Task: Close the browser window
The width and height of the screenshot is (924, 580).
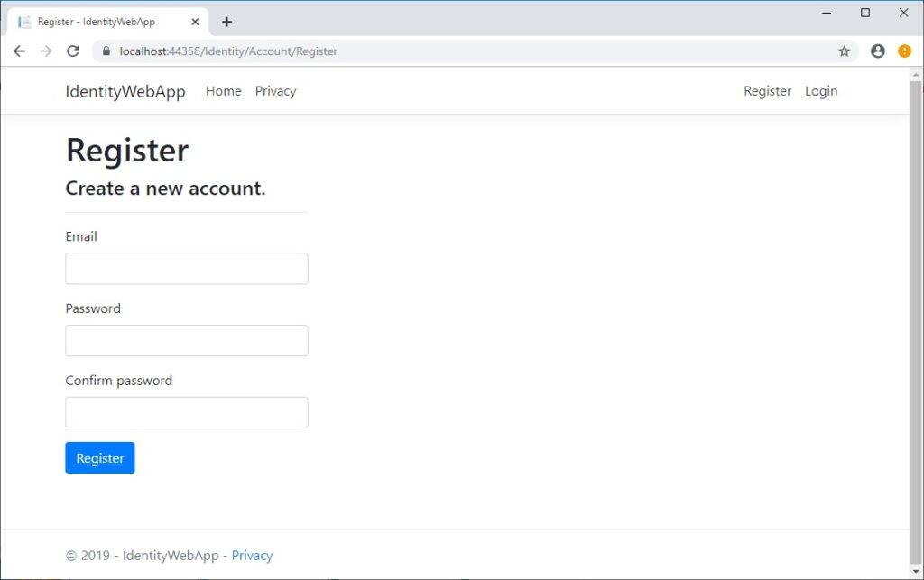Action: tap(903, 13)
